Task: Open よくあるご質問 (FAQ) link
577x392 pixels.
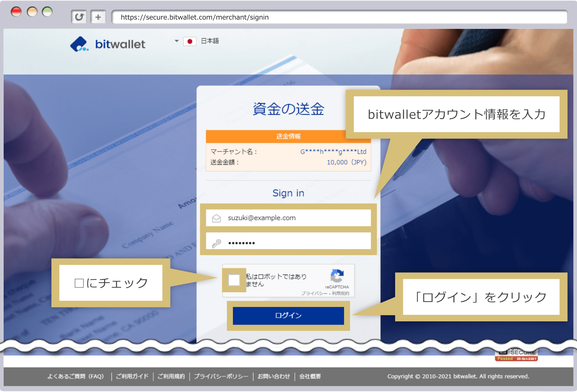Action: (x=76, y=376)
